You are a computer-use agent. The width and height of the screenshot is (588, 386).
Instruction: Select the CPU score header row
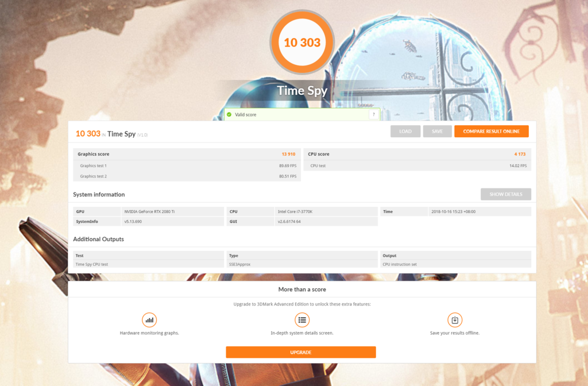click(x=417, y=154)
